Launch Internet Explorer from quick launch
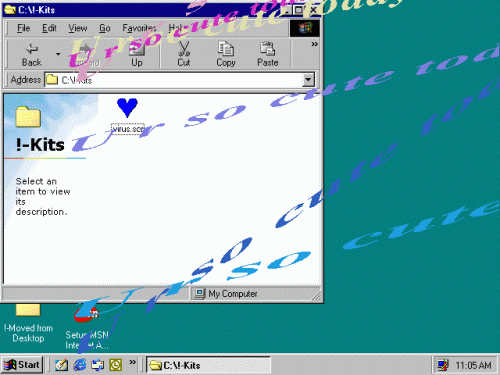500x375 pixels. coord(80,365)
